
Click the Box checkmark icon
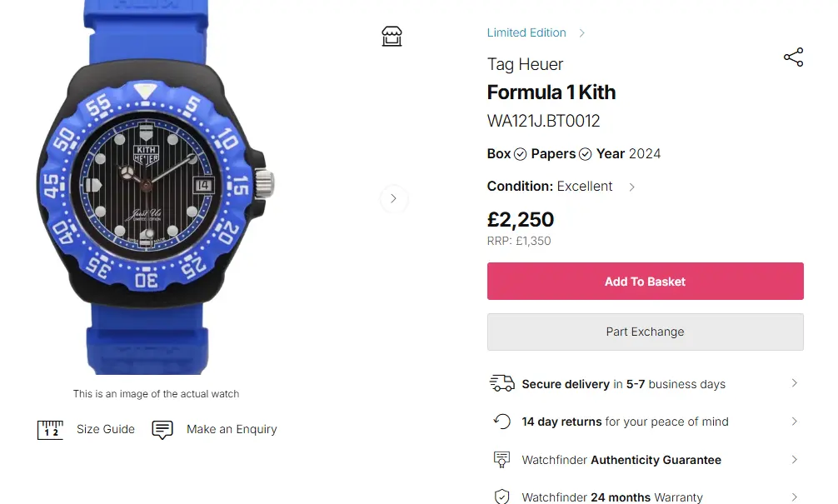pyautogui.click(x=521, y=154)
